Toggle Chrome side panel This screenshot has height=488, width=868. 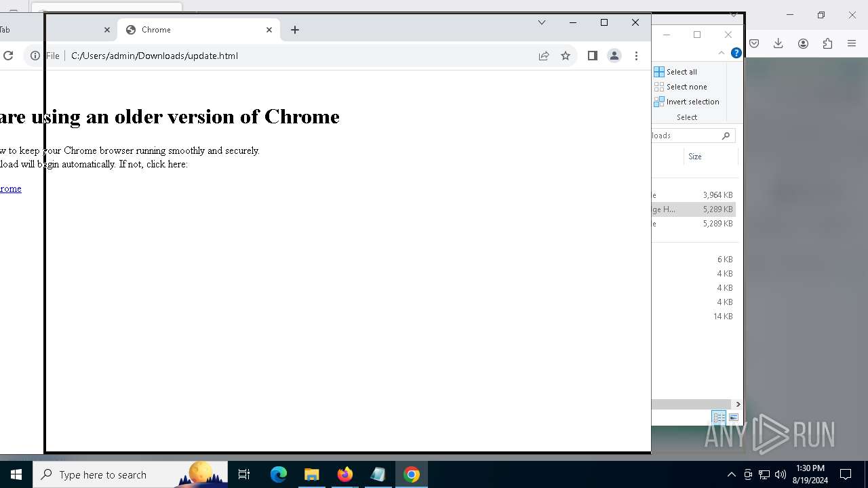[593, 56]
